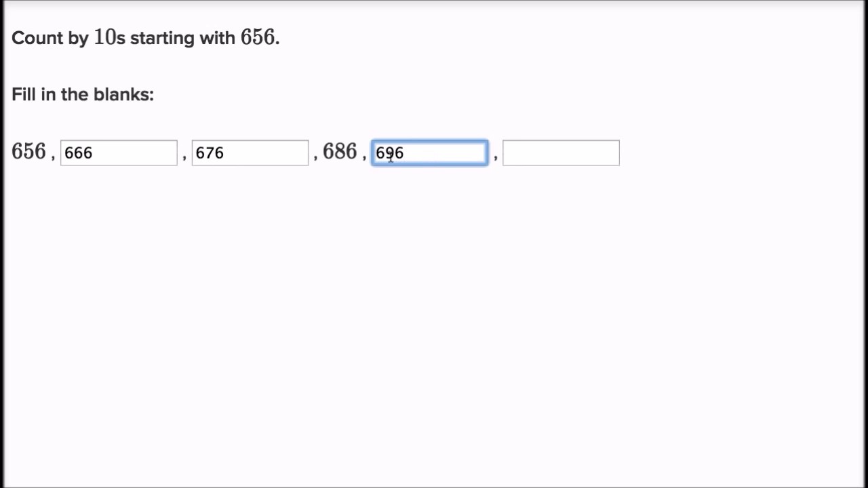Click the input field containing 666

tap(119, 153)
